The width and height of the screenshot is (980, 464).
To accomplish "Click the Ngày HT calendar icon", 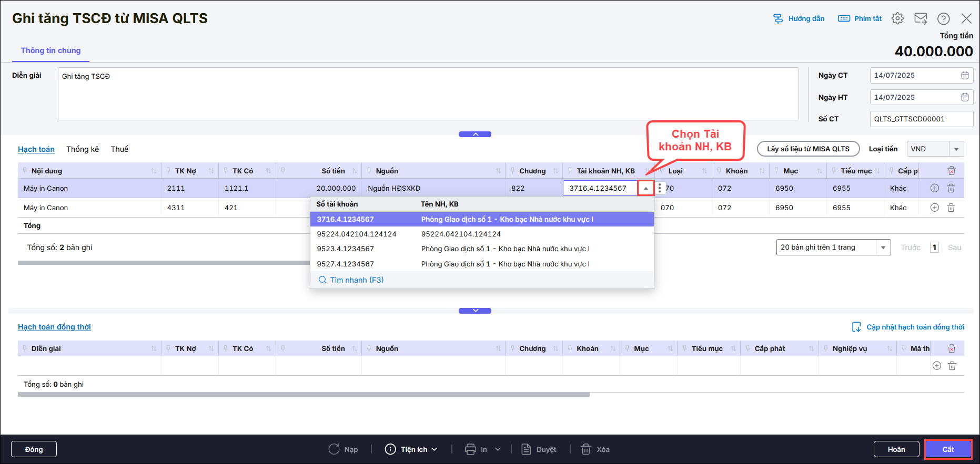I will coord(965,97).
